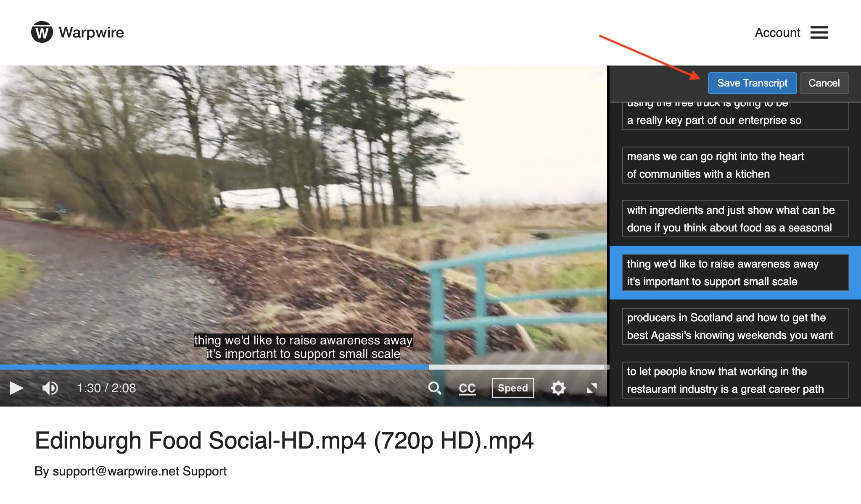
Task: Click the Save Transcript button
Action: (752, 83)
